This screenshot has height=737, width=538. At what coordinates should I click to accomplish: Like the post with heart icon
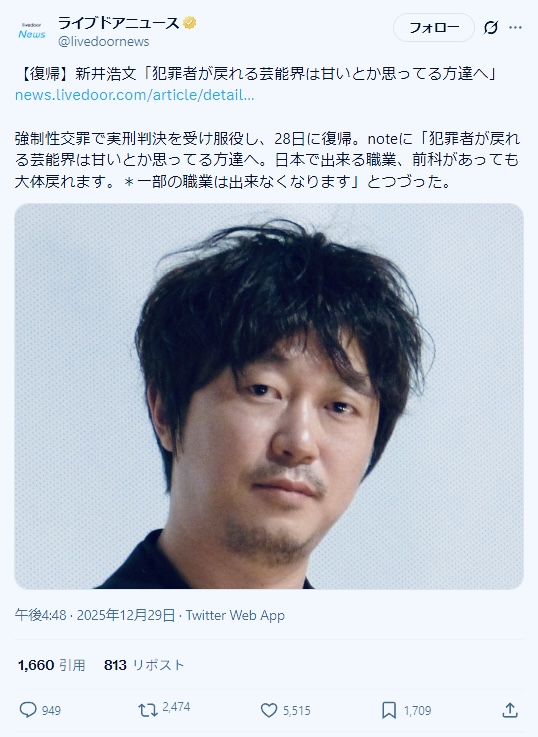(x=269, y=710)
